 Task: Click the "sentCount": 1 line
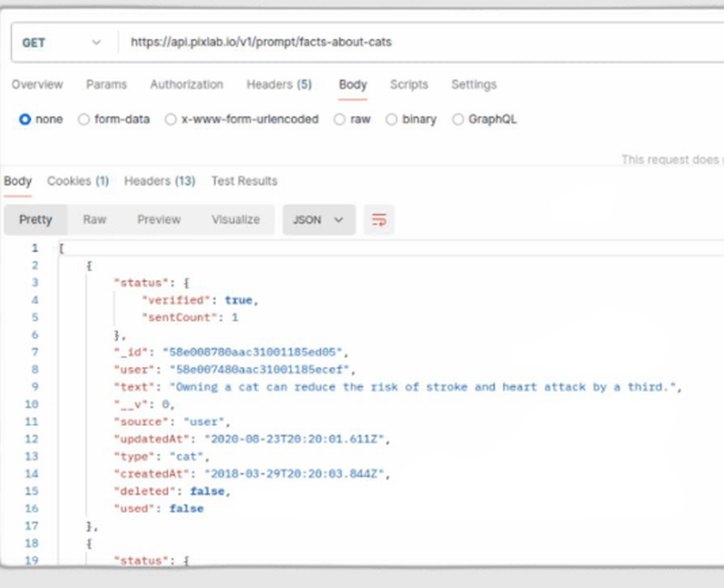coord(190,317)
